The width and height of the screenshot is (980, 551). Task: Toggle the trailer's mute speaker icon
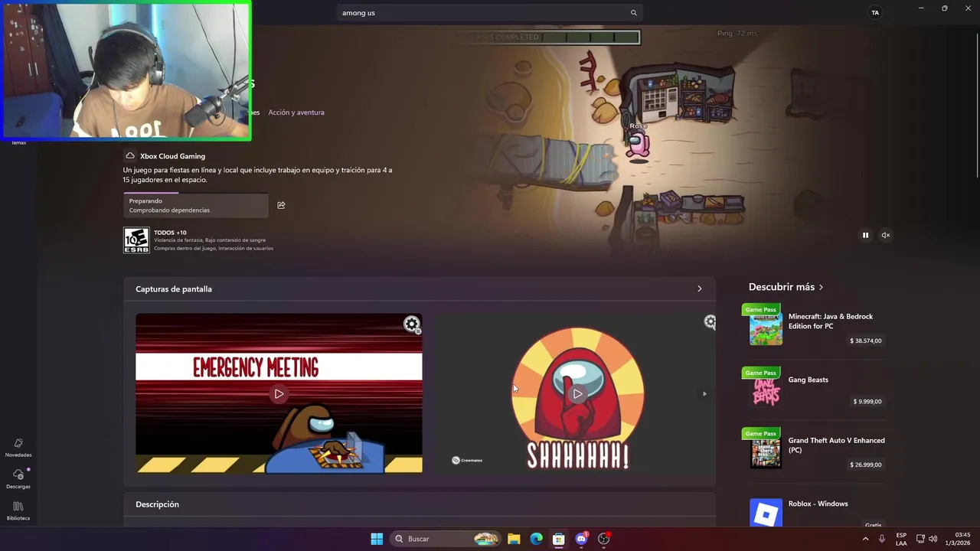pos(886,235)
